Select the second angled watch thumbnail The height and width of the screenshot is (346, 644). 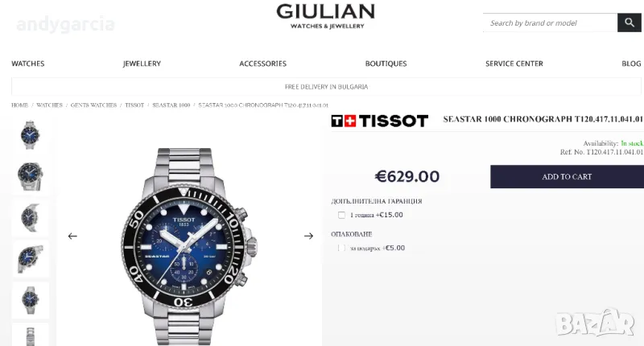click(31, 176)
